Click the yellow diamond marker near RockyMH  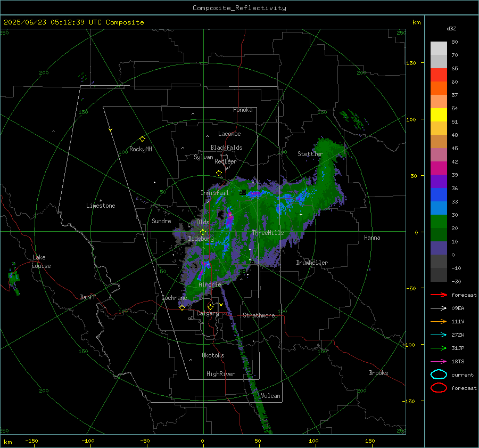[x=142, y=139]
